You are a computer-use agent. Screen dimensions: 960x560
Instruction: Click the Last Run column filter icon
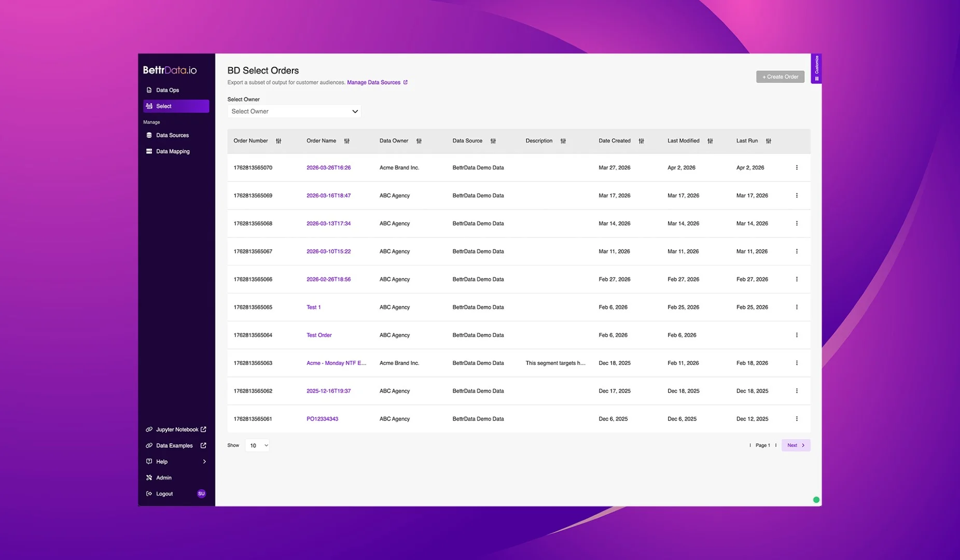[x=769, y=141]
